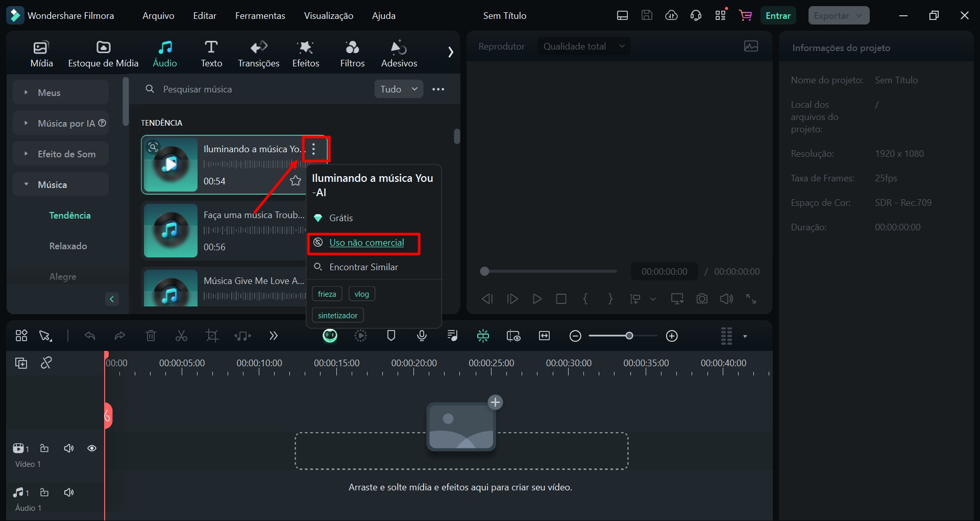Open the Adesivos tab

(399, 54)
